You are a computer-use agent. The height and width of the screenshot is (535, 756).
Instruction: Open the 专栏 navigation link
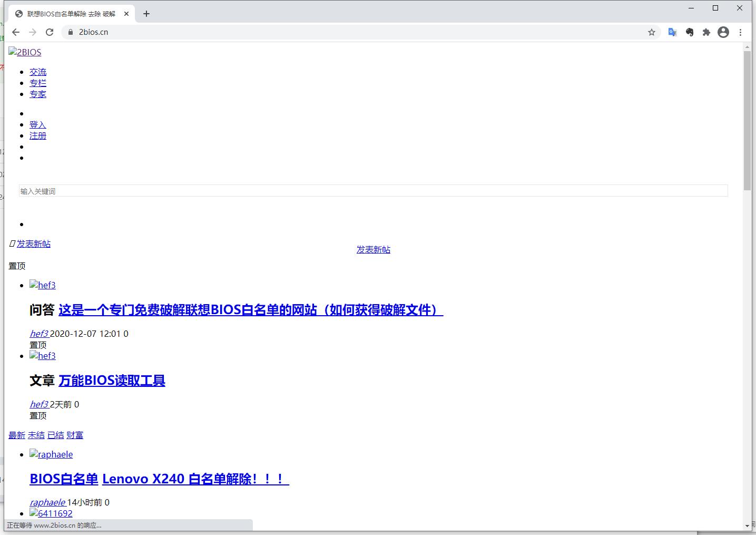click(x=38, y=83)
